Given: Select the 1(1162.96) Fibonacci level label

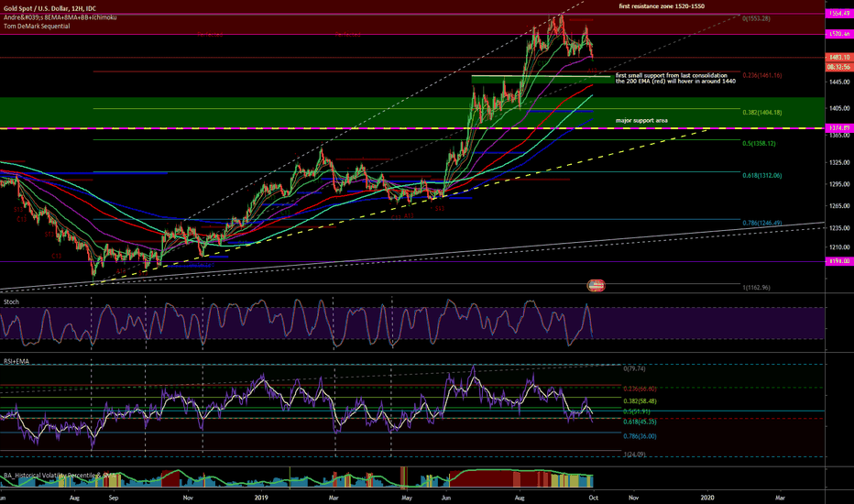Looking at the screenshot, I should [x=756, y=287].
